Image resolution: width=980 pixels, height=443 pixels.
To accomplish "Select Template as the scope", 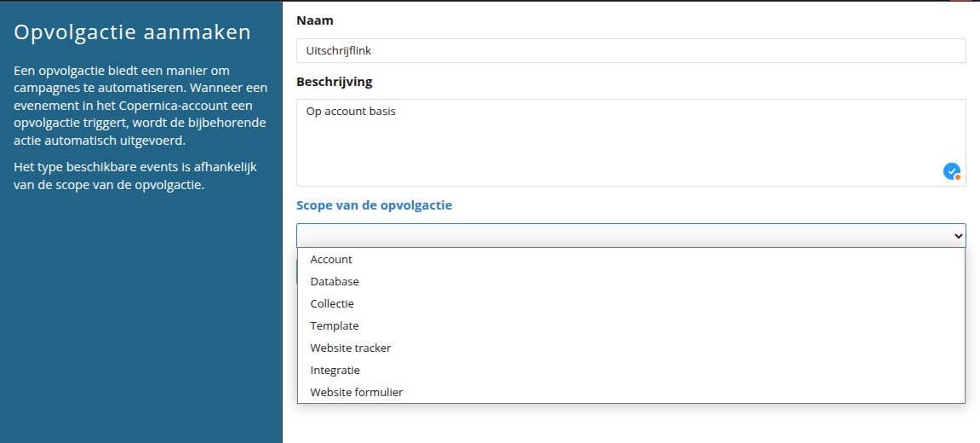I will 335,325.
